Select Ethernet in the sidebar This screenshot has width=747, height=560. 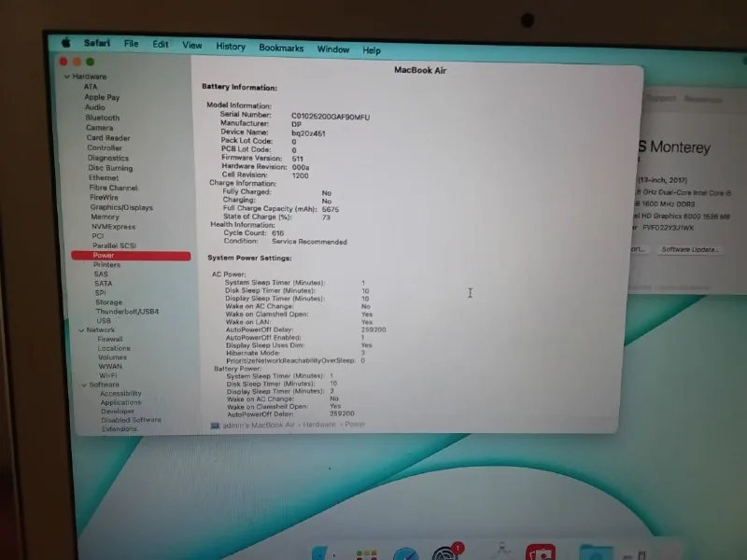coord(104,177)
